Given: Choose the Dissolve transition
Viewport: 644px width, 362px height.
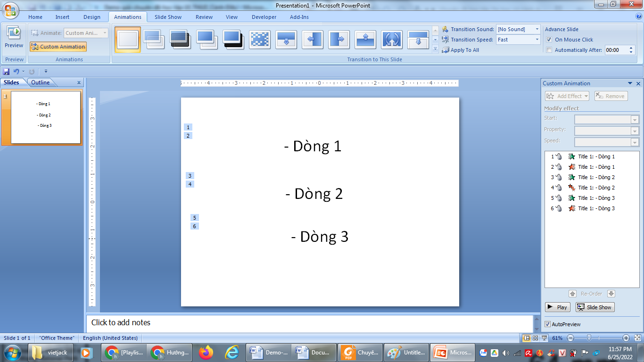Looking at the screenshot, I should pyautogui.click(x=260, y=40).
